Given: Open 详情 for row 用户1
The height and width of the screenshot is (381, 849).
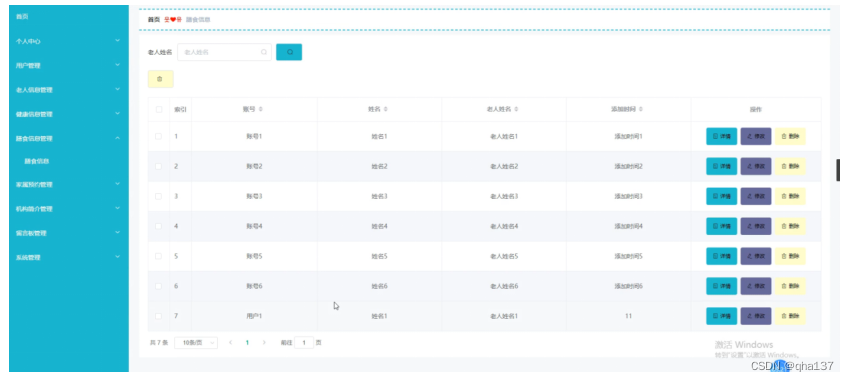Looking at the screenshot, I should point(721,316).
